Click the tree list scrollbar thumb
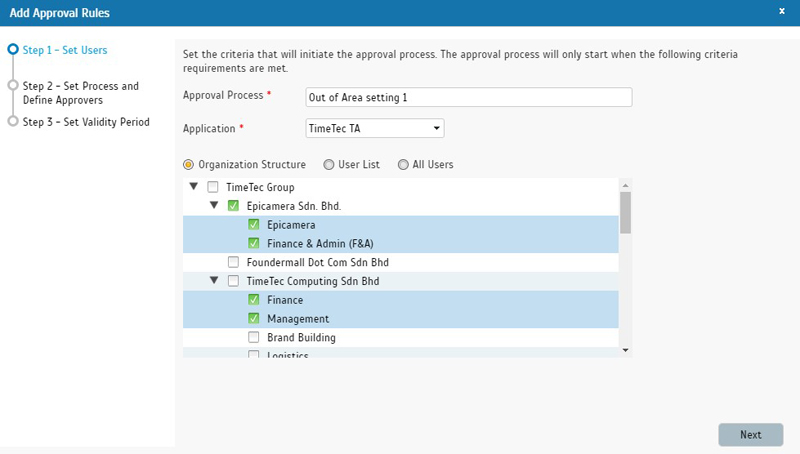This screenshot has height=454, width=800. pyautogui.click(x=626, y=213)
